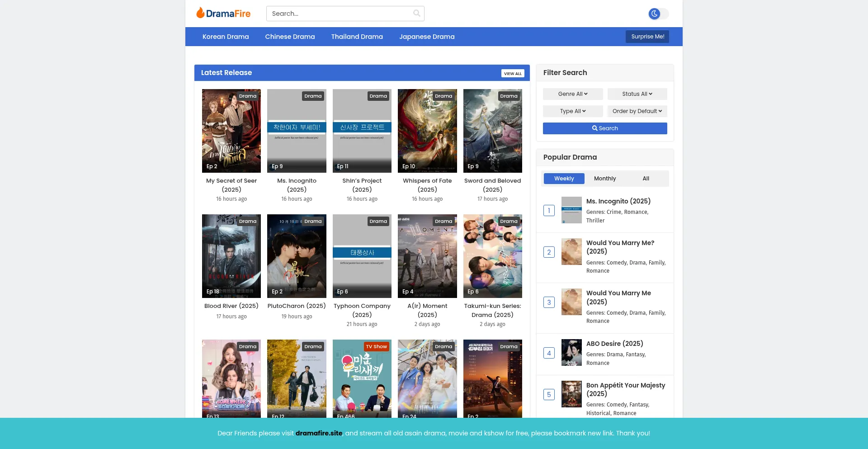The height and width of the screenshot is (449, 868).
Task: Click rank number 1 badge
Action: 549,210
